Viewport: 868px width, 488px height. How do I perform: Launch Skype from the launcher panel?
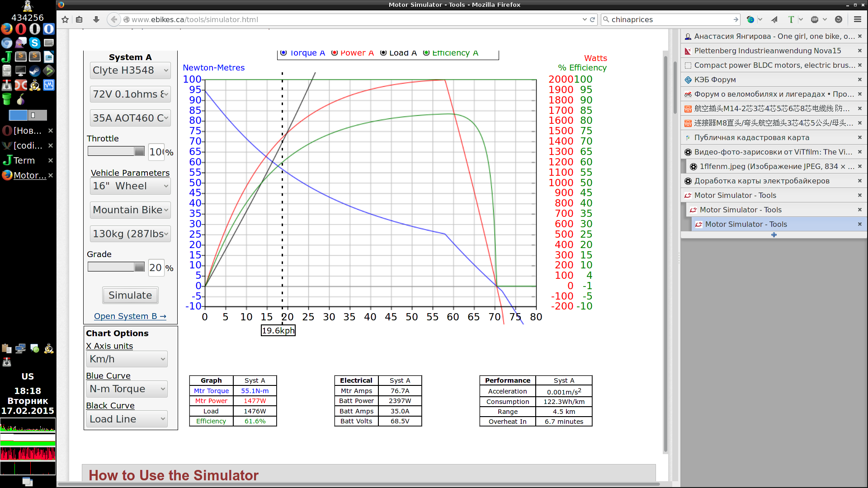coord(35,43)
